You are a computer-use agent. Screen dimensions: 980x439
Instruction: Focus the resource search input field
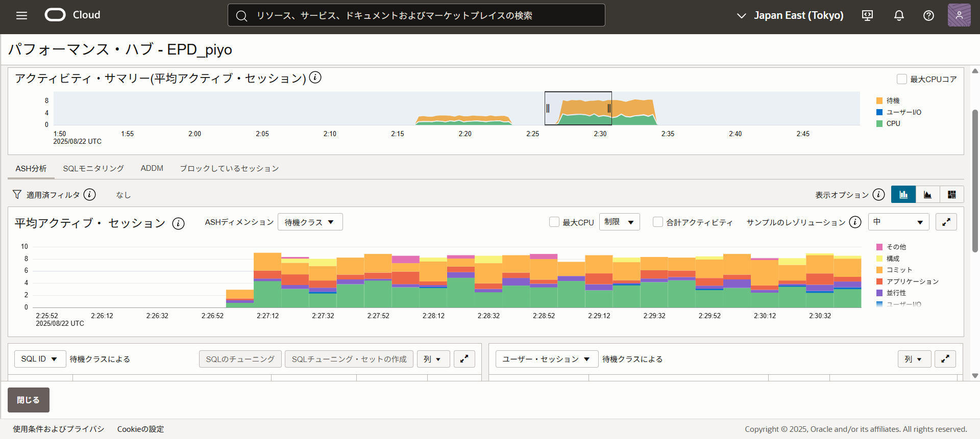416,15
